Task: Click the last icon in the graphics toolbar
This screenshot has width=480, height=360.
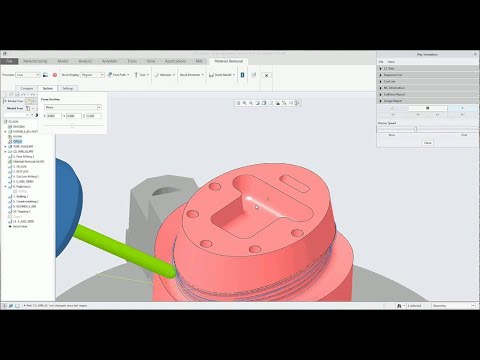Action: [297, 103]
